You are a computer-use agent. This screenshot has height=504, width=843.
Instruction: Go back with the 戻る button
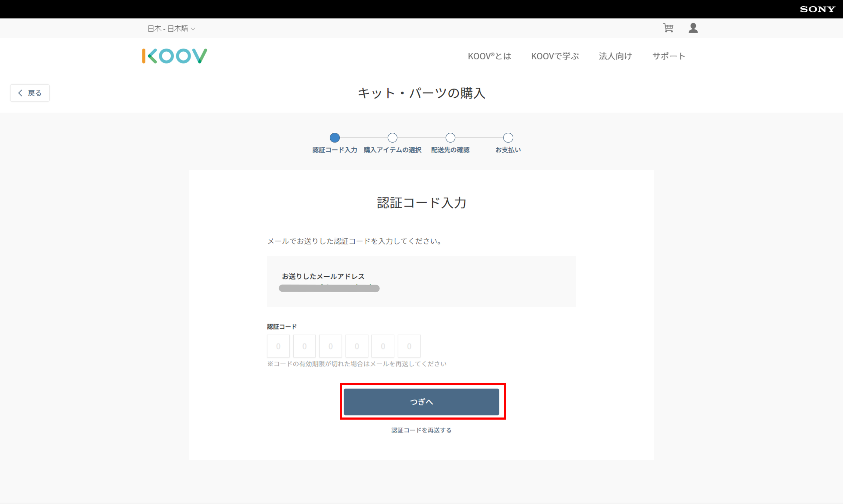click(x=30, y=93)
